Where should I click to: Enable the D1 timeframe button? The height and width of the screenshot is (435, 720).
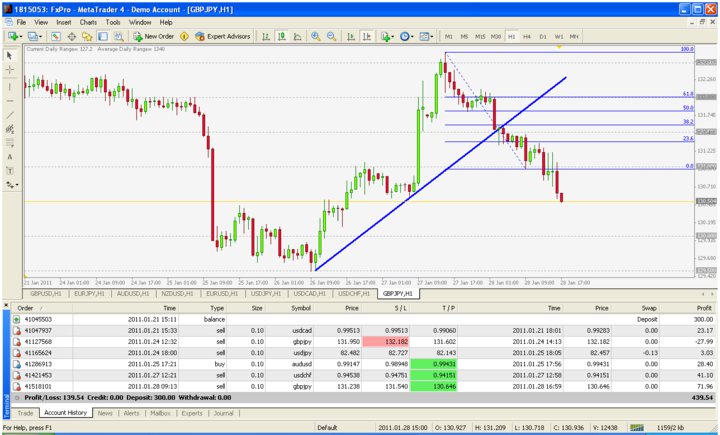[x=543, y=36]
